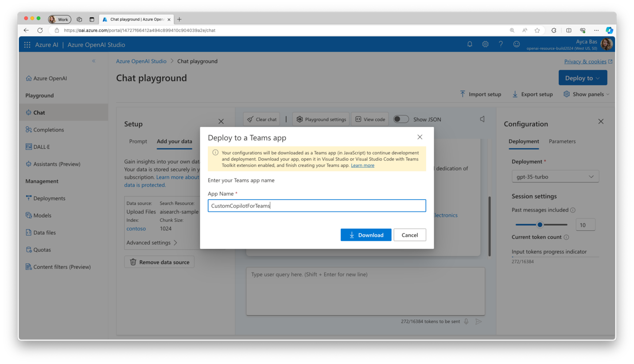Click Learn more in the dialog notice
Screen dimensions: 634x364
[x=362, y=165]
